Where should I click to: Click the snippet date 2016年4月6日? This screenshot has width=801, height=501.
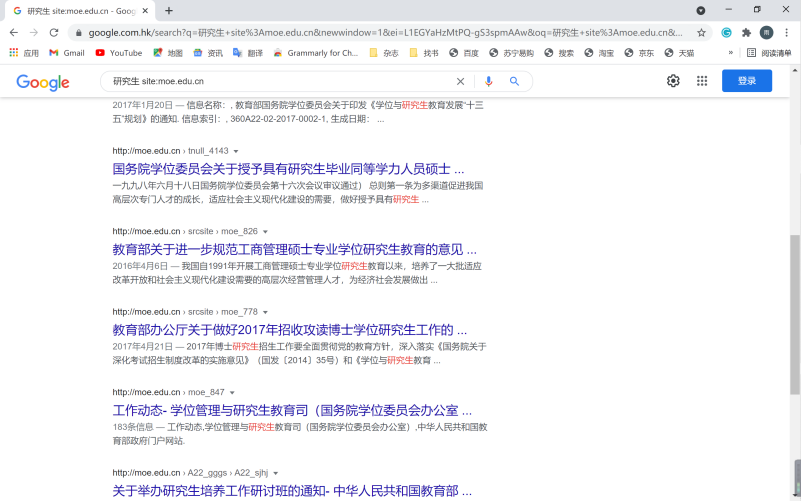click(x=140, y=266)
